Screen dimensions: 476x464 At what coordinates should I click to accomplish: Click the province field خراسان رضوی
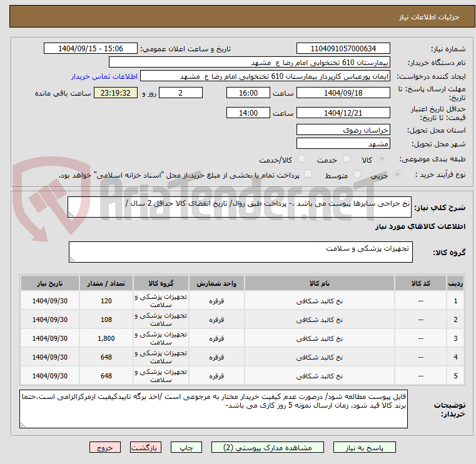tap(343, 130)
